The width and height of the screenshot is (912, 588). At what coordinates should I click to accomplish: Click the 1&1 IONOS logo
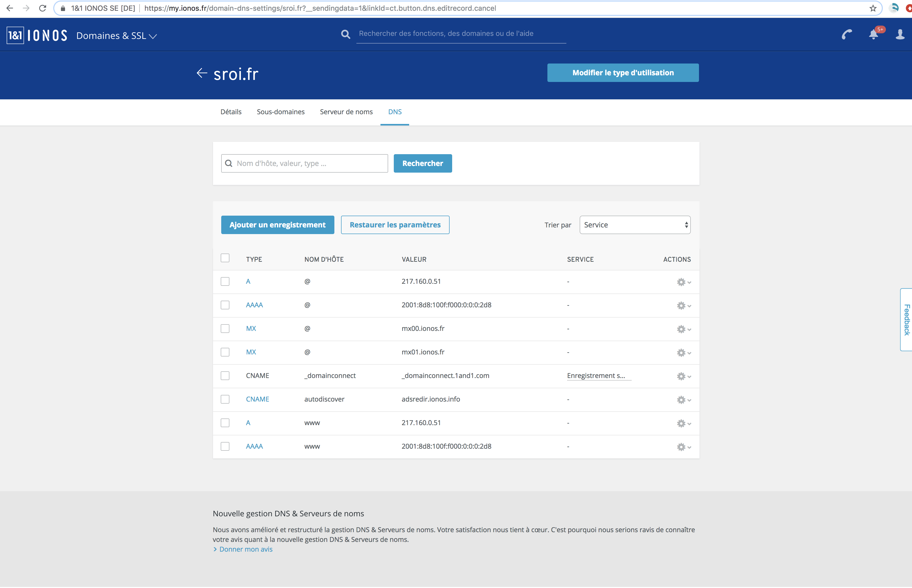[x=37, y=36]
